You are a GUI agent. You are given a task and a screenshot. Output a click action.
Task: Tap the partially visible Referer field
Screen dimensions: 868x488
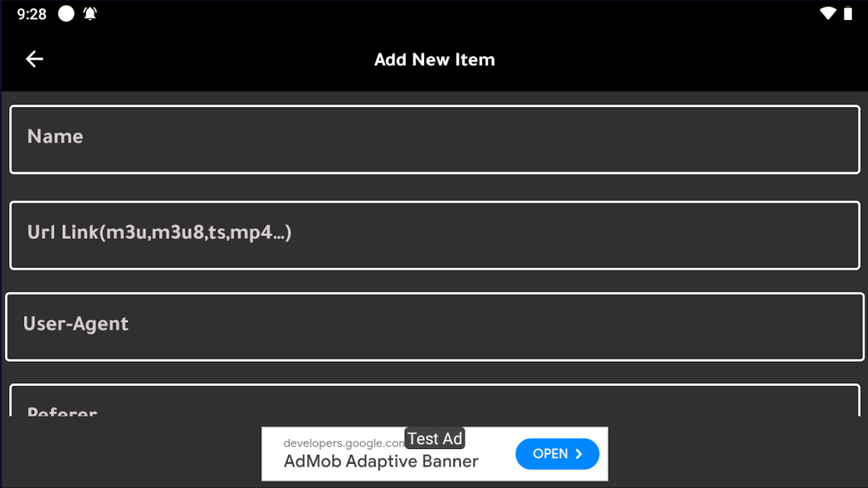pos(435,401)
